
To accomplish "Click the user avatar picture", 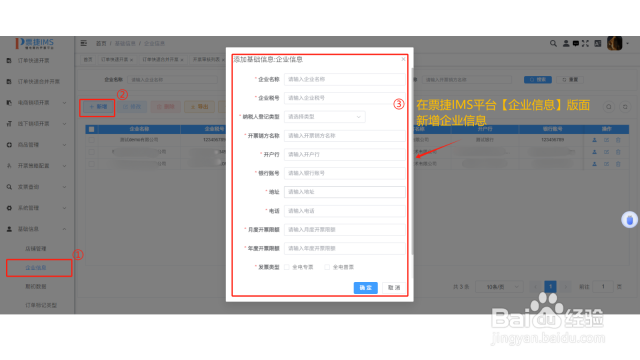I will (615, 43).
